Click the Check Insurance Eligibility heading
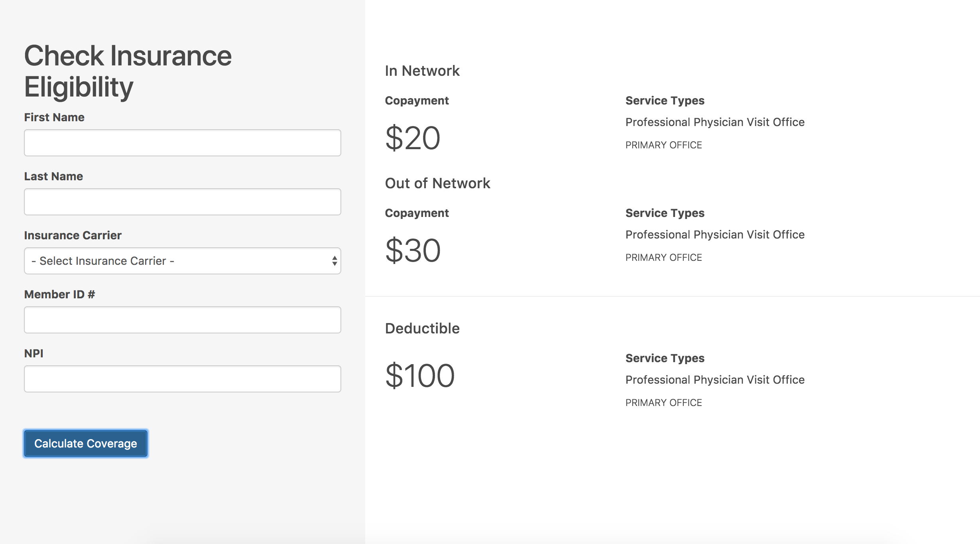The width and height of the screenshot is (980, 544). (x=128, y=71)
